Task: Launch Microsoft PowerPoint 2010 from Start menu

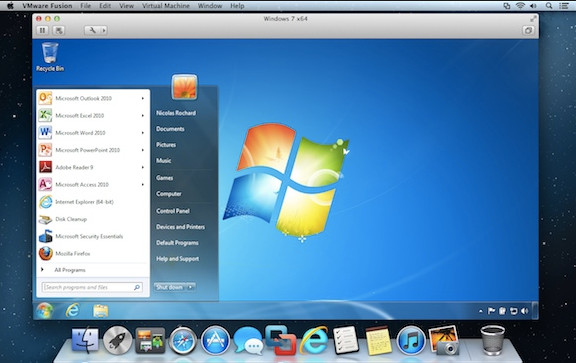Action: pyautogui.click(x=87, y=150)
